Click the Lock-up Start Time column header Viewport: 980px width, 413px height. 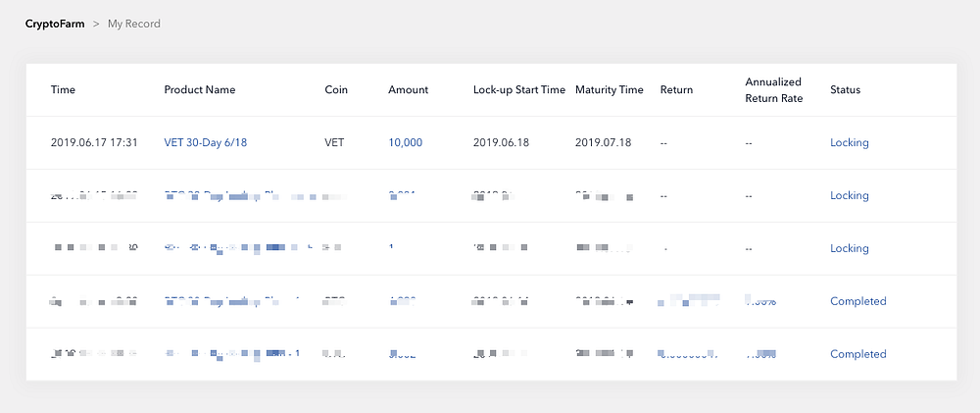[519, 89]
